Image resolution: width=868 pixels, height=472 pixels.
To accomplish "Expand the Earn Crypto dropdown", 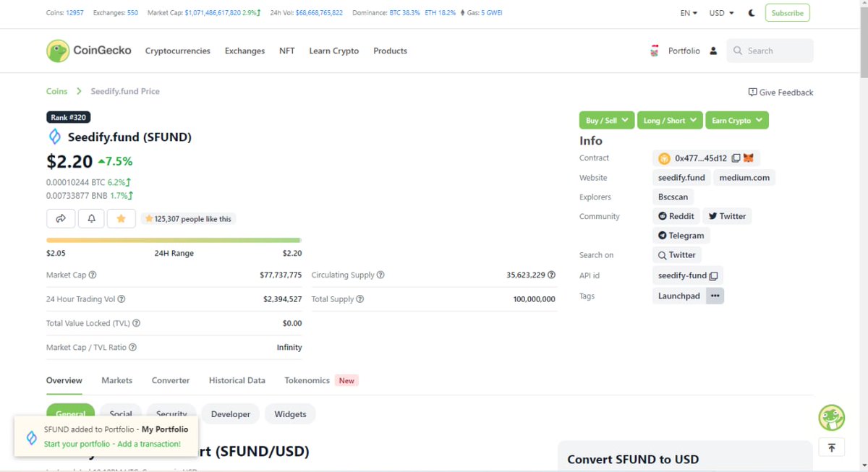I will [737, 121].
